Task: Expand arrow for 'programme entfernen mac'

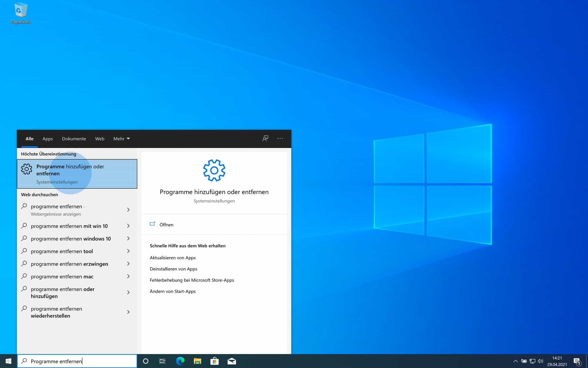Action: tap(128, 276)
